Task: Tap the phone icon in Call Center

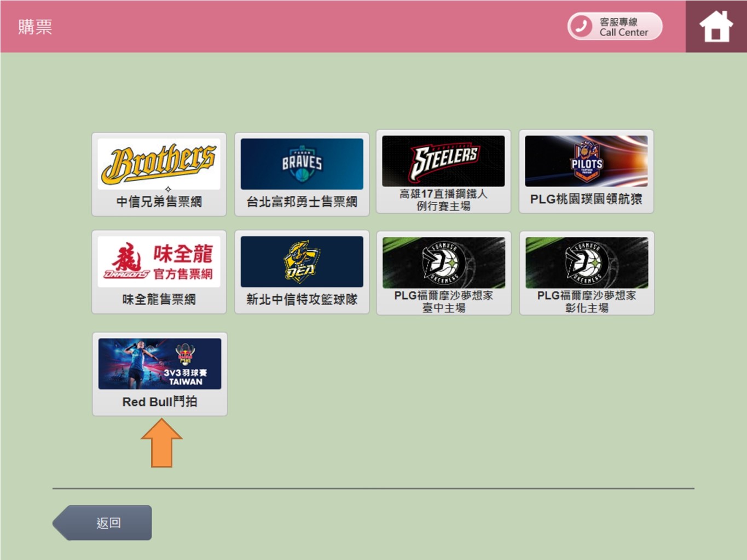Action: [x=581, y=26]
